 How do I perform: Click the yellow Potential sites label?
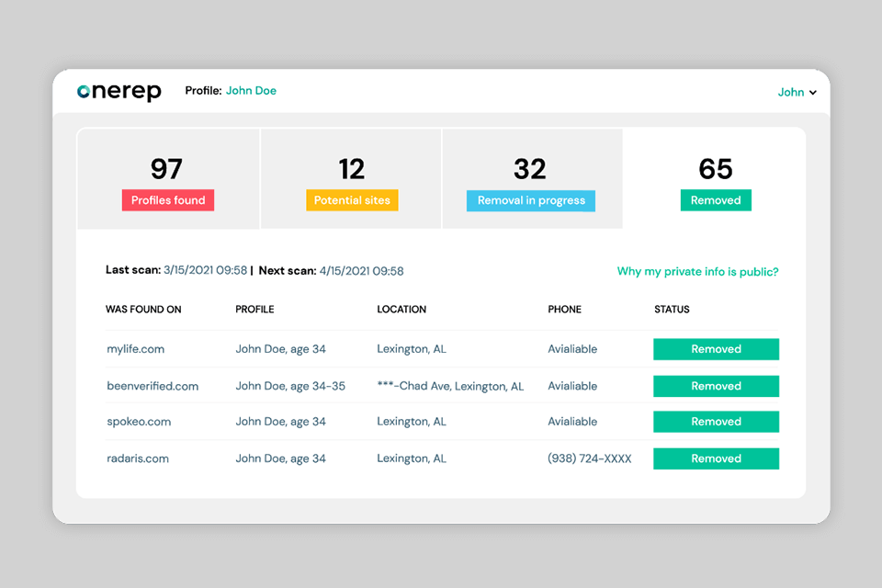(x=352, y=200)
